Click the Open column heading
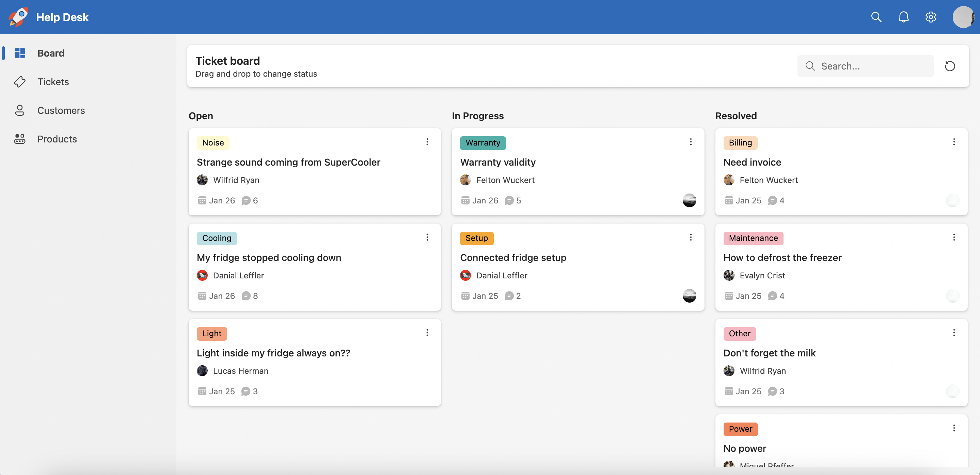980x475 pixels. point(201,116)
